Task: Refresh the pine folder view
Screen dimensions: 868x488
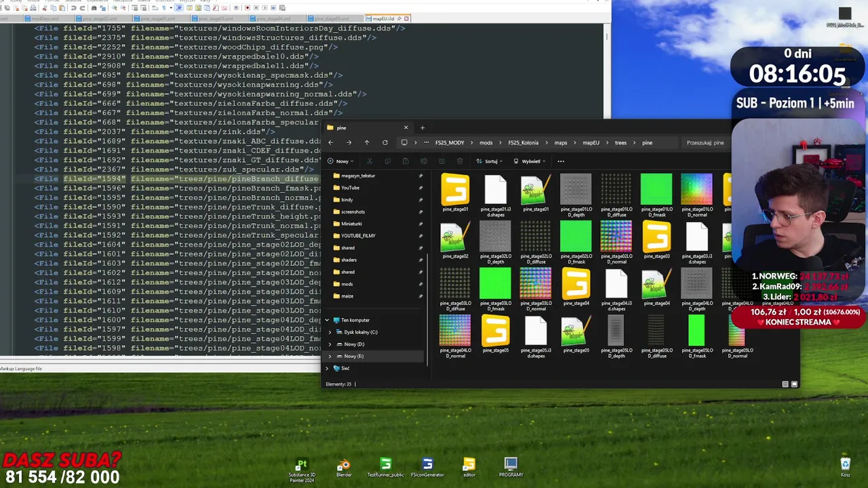Action: [x=384, y=142]
